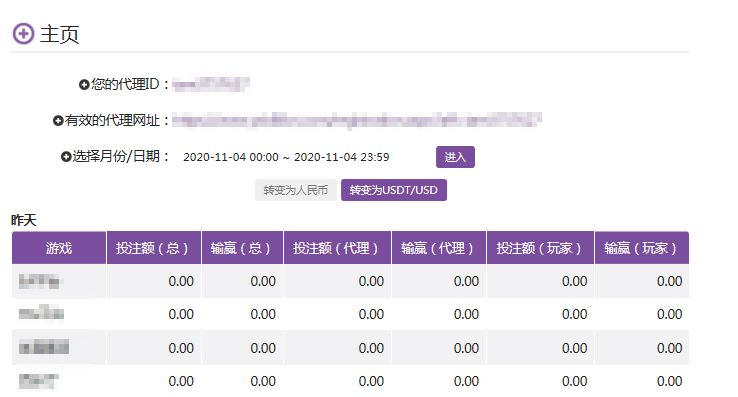738x397 pixels.
Task: Click the blurred agent URL link
Action: (x=356, y=120)
